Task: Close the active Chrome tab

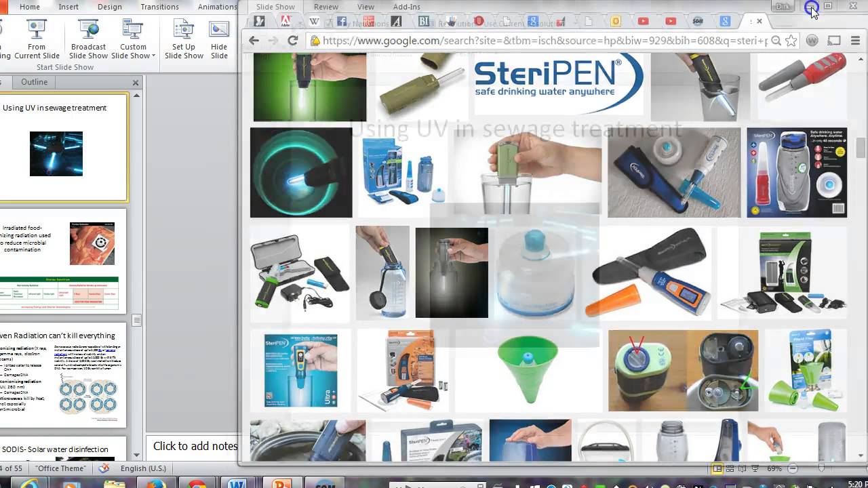Action: pyautogui.click(x=759, y=21)
